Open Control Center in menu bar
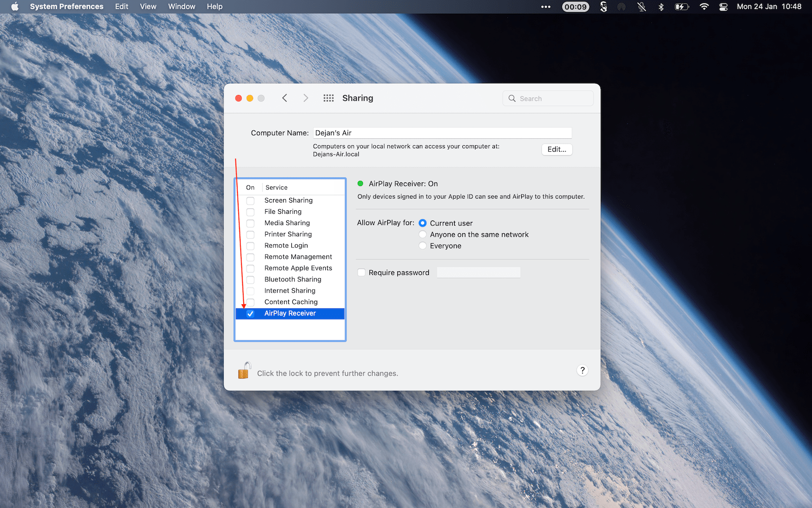The width and height of the screenshot is (812, 508). (x=723, y=7)
